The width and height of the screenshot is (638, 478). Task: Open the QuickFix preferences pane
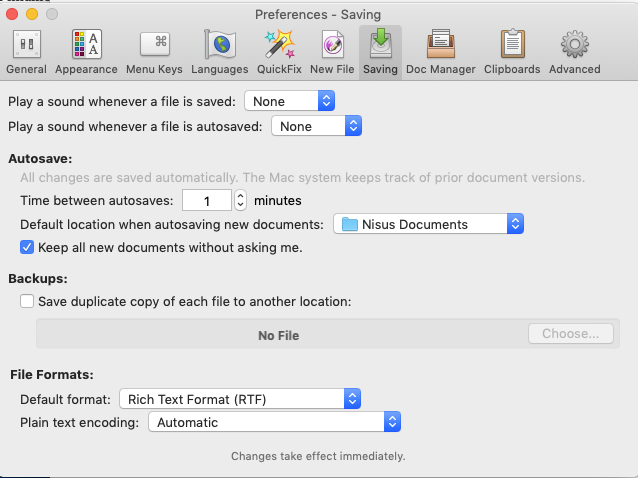click(279, 52)
